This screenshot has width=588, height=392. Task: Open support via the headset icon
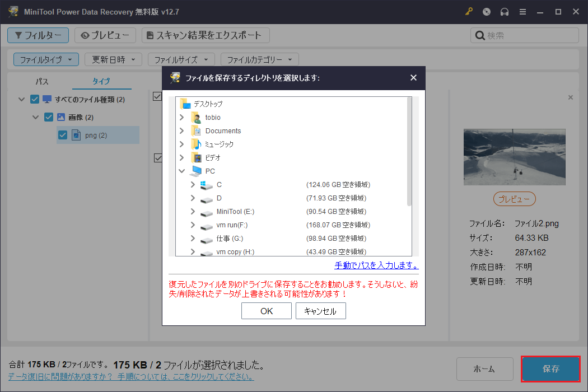(x=505, y=11)
